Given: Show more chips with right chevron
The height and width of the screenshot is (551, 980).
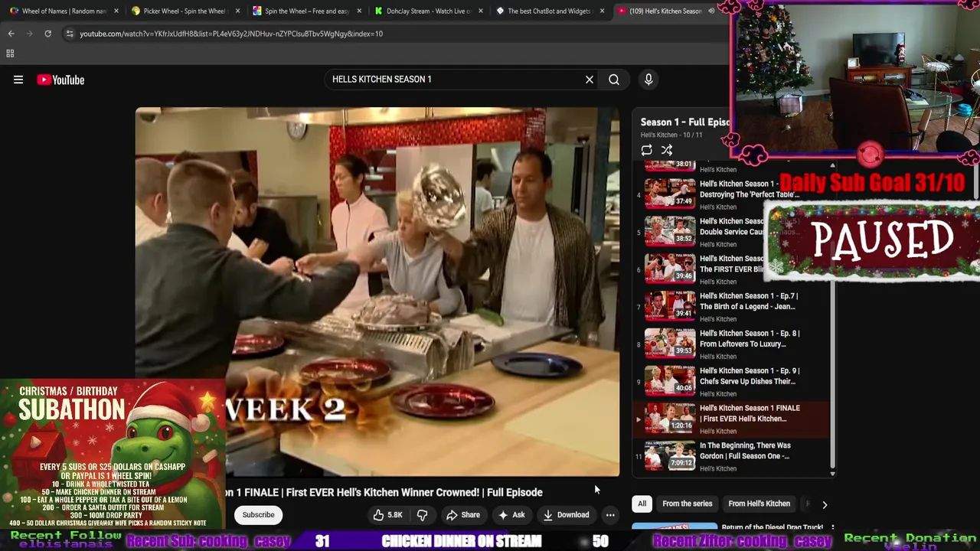Looking at the screenshot, I should (x=825, y=504).
